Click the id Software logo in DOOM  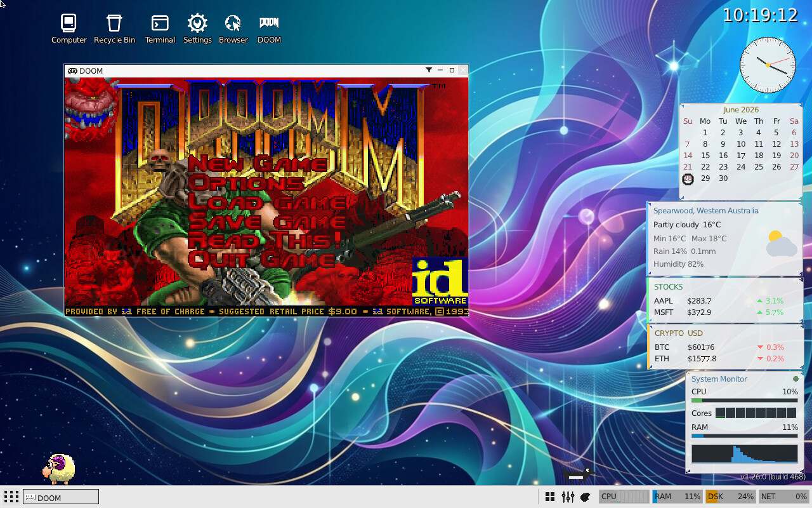tap(440, 281)
